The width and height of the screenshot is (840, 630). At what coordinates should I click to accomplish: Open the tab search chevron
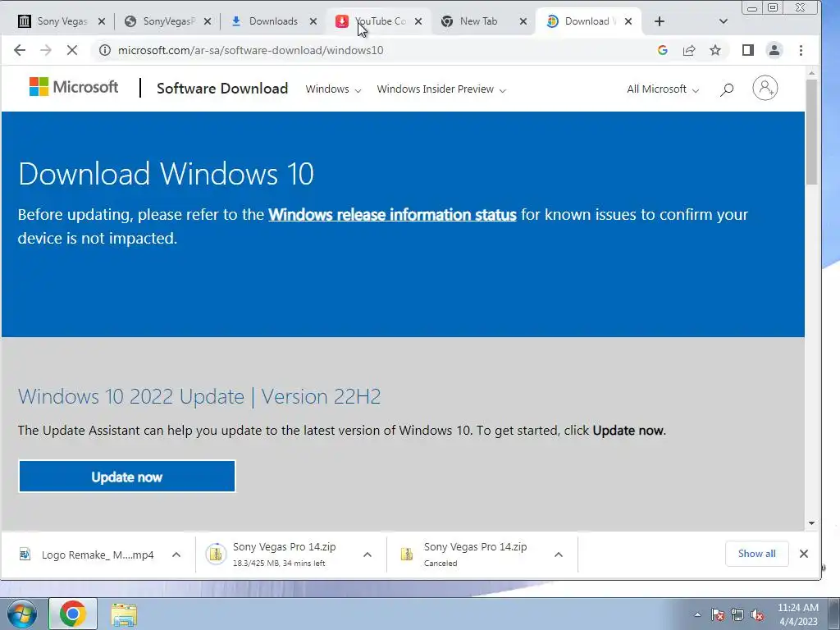point(724,21)
